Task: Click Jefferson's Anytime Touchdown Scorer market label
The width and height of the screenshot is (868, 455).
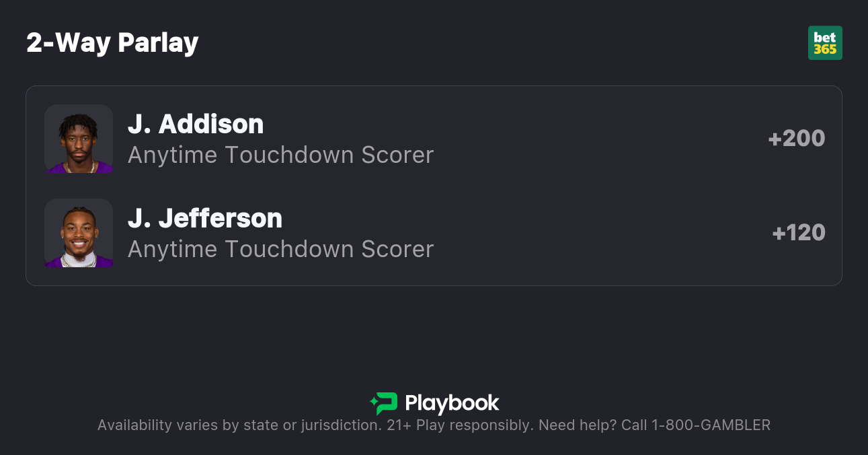Action: (x=280, y=249)
